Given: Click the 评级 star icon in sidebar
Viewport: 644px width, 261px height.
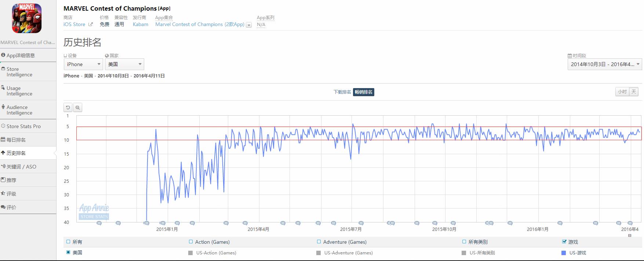Looking at the screenshot, I should click(x=3, y=193).
